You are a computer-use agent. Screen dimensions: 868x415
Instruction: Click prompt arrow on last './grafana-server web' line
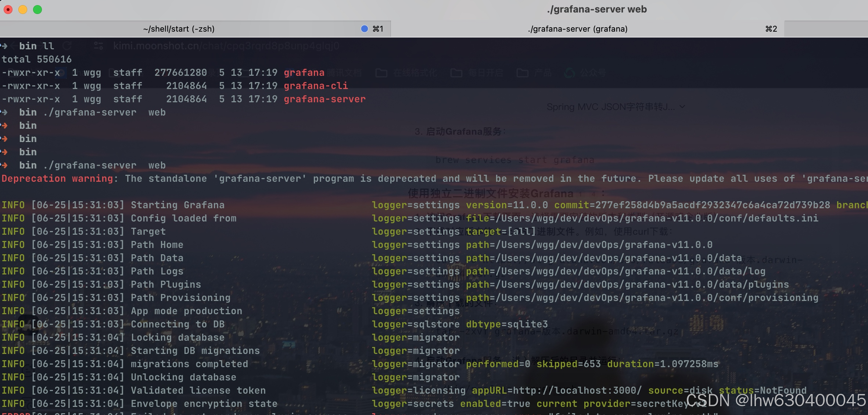(x=4, y=165)
